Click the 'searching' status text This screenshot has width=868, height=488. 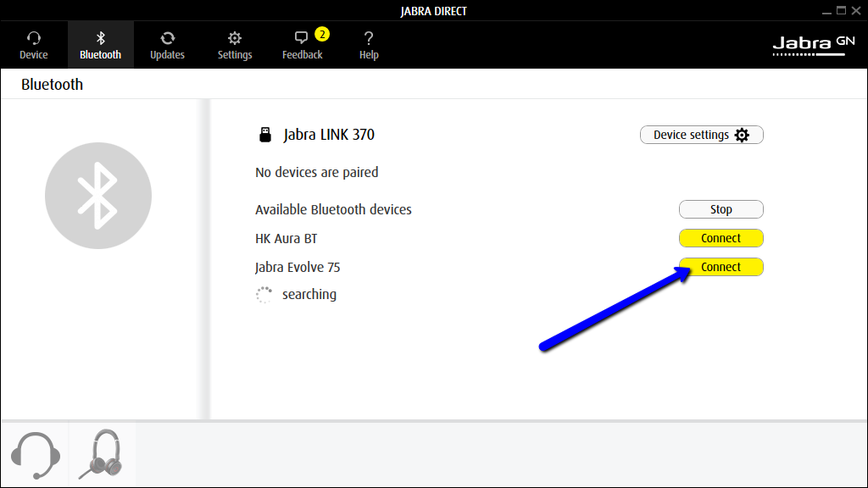309,294
